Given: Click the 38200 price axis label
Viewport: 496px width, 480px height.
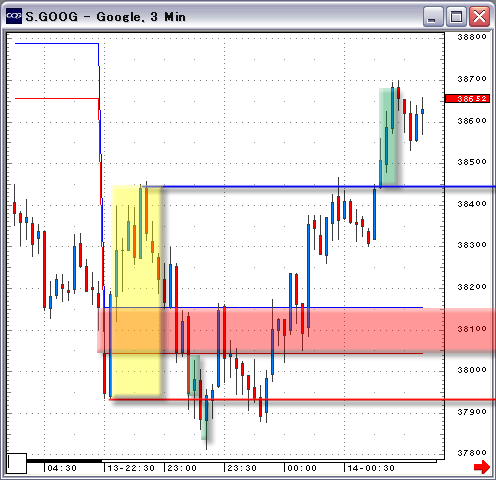Looking at the screenshot, I should click(472, 287).
